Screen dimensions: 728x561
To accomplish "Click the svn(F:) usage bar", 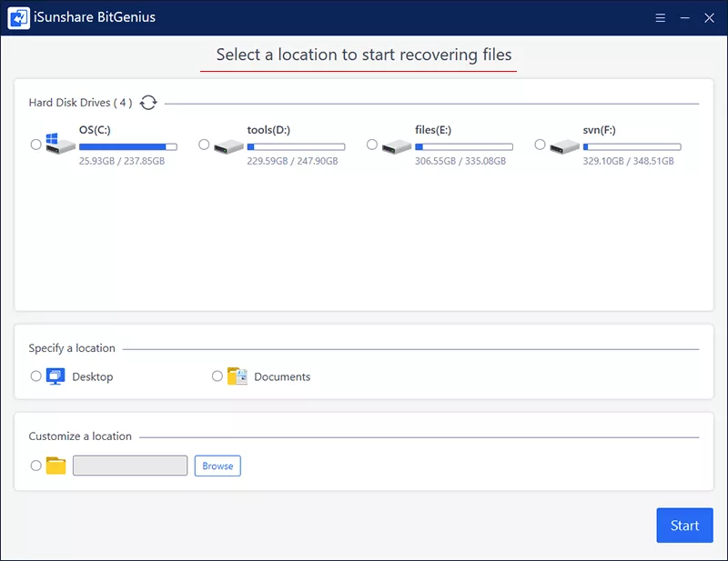I will [x=632, y=146].
